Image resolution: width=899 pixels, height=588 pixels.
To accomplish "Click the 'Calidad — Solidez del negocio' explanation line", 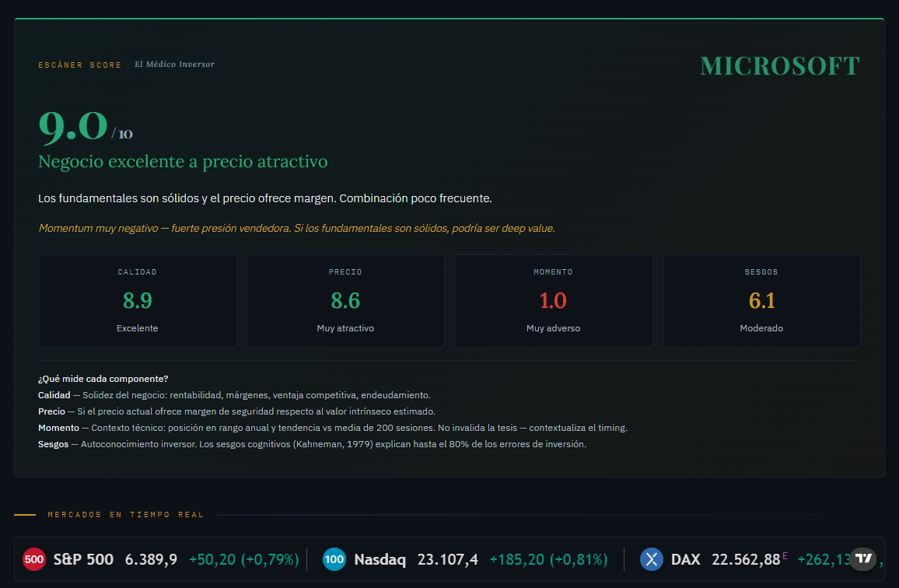I will [x=234, y=395].
